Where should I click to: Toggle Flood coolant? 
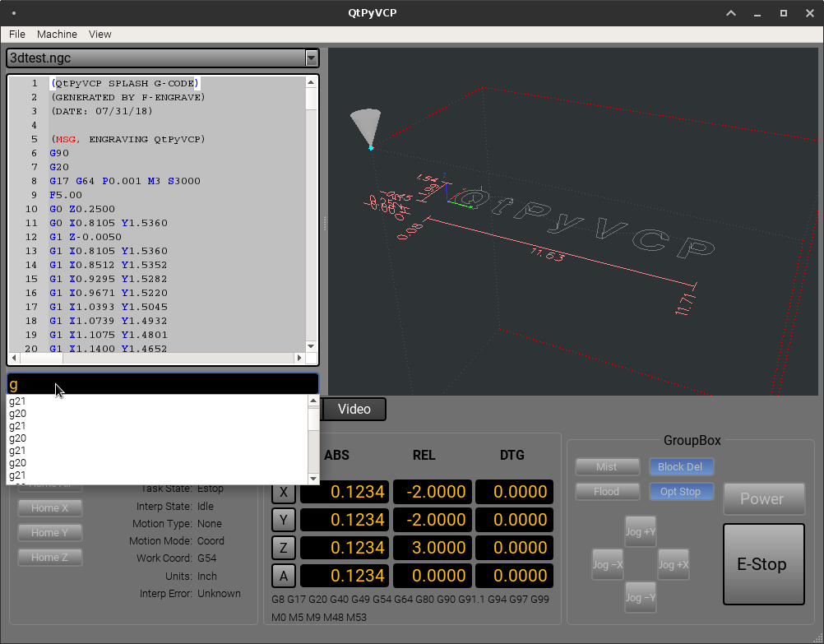pos(607,492)
